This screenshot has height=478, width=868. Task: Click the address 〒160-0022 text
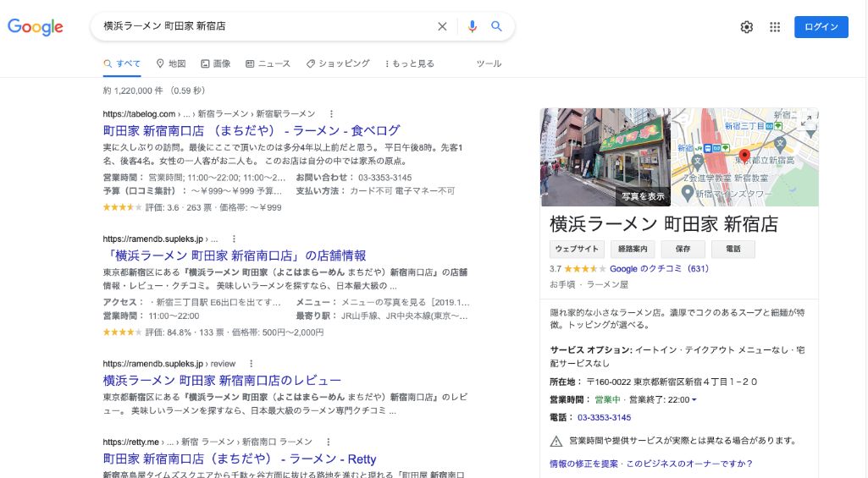point(672,382)
